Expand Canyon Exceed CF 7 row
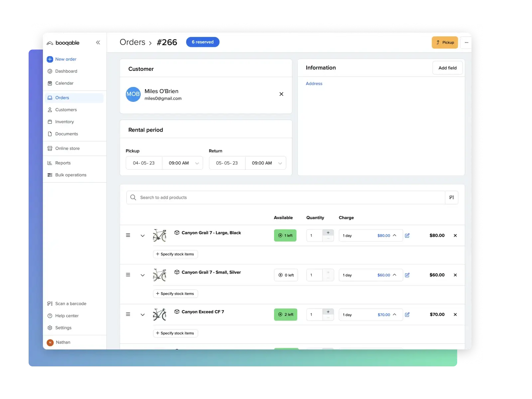 (x=143, y=315)
